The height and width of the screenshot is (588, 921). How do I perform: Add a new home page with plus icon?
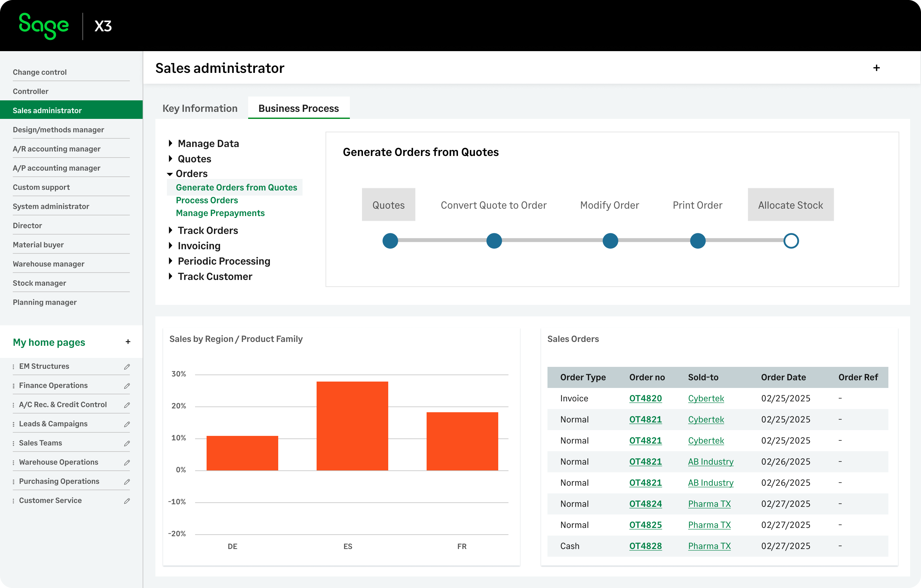coord(128,342)
